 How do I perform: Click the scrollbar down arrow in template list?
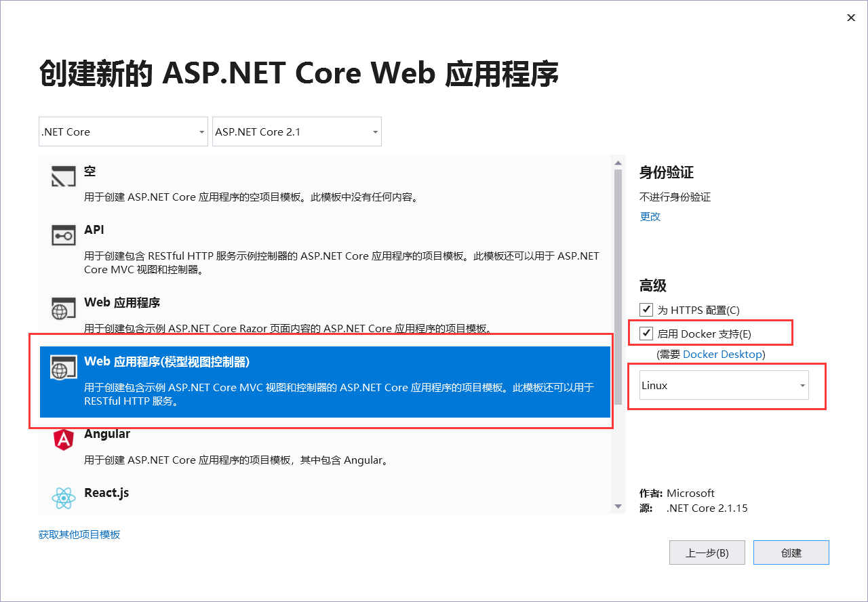(618, 505)
